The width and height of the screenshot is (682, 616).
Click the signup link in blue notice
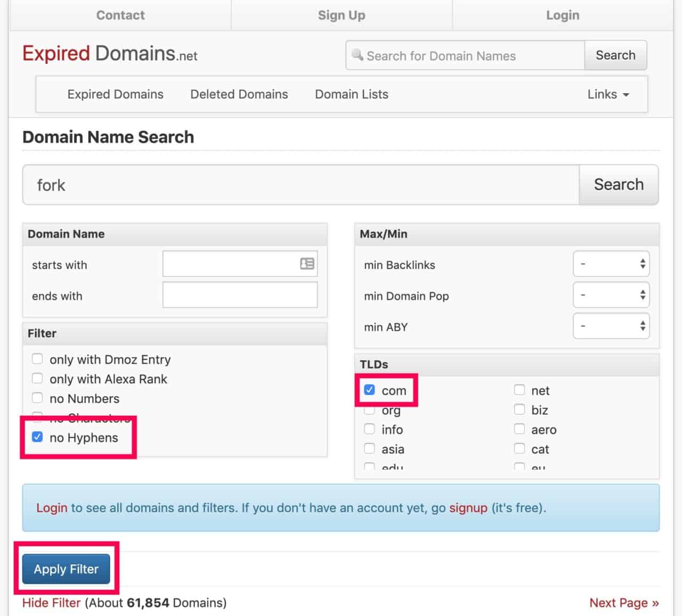468,508
